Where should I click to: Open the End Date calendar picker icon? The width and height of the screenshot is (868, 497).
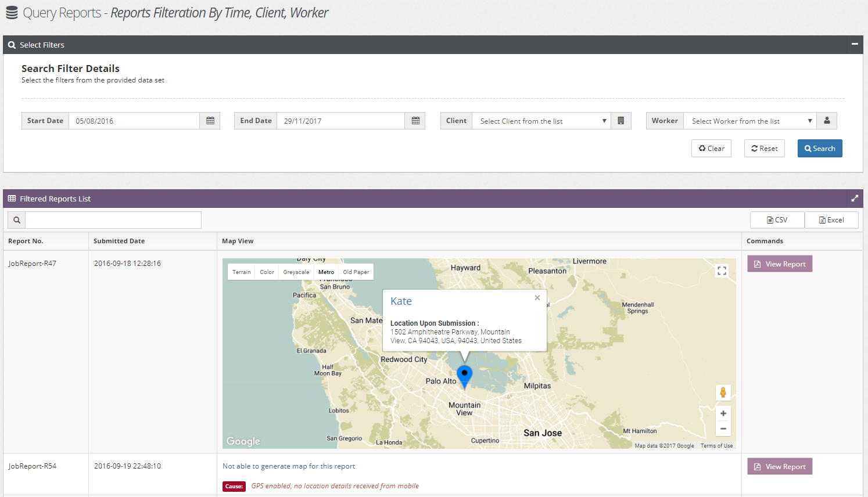pos(415,121)
